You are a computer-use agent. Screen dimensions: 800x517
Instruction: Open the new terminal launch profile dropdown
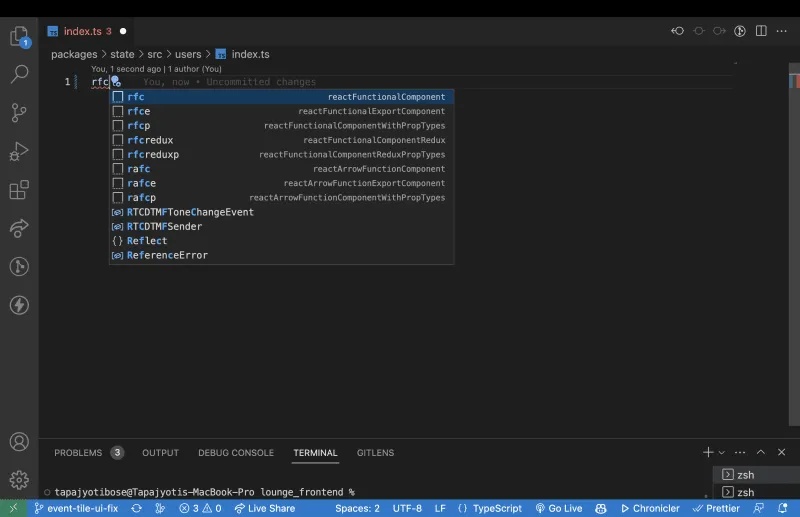(x=721, y=452)
